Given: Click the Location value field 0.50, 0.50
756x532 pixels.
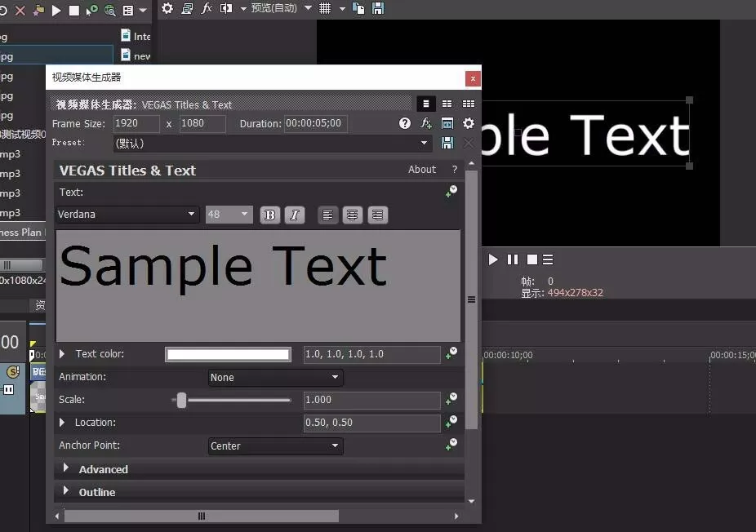Looking at the screenshot, I should (371, 423).
